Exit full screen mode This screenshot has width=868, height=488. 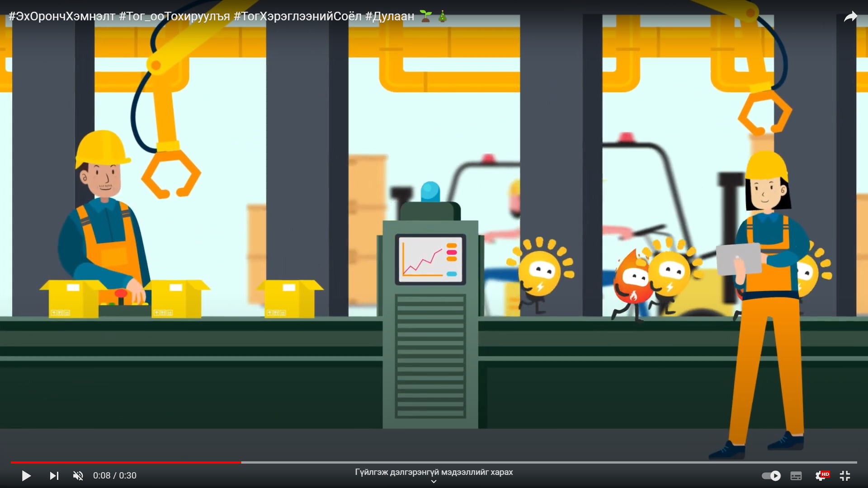click(x=845, y=476)
